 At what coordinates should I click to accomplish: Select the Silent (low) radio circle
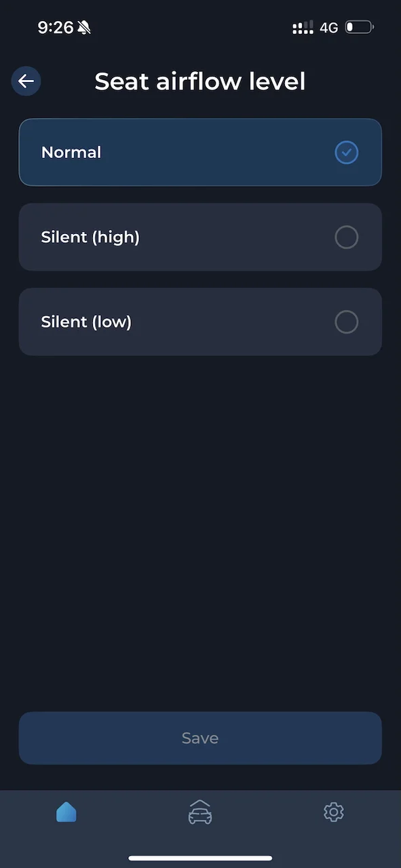coord(347,322)
